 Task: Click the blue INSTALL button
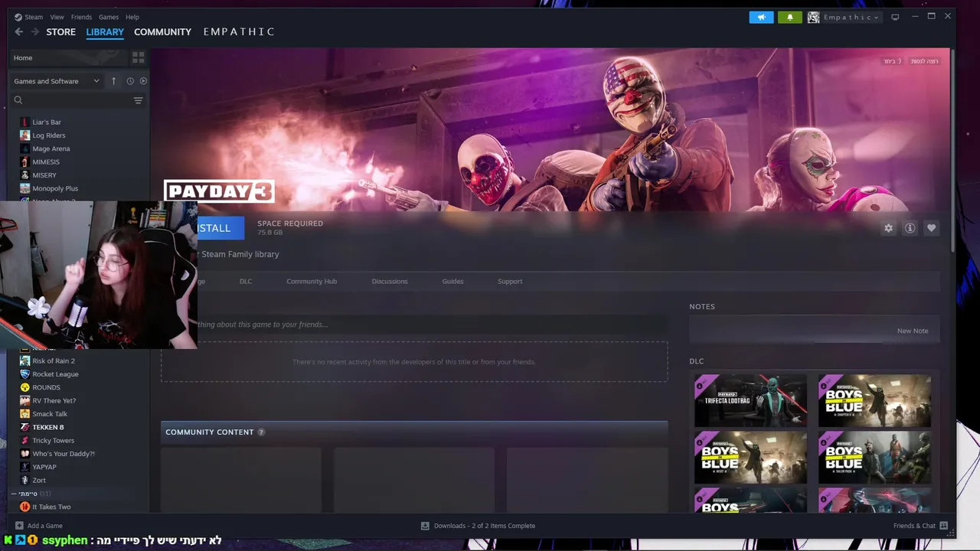[x=220, y=228]
